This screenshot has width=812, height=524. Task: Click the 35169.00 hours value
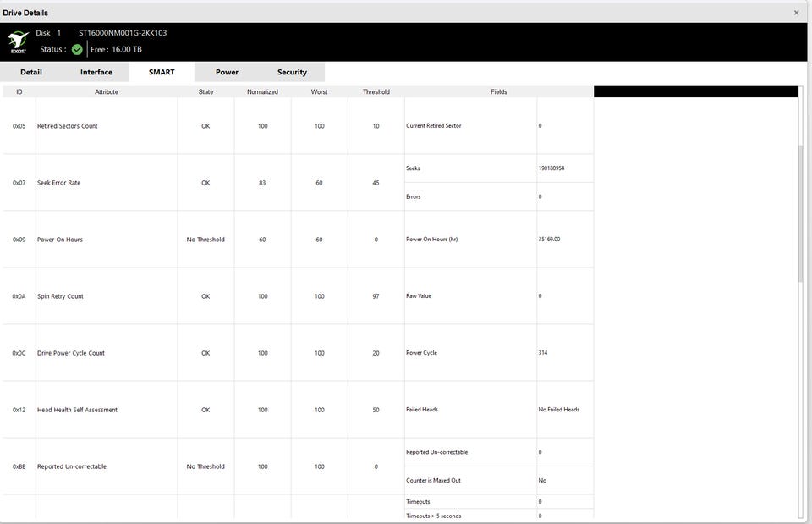tap(549, 240)
